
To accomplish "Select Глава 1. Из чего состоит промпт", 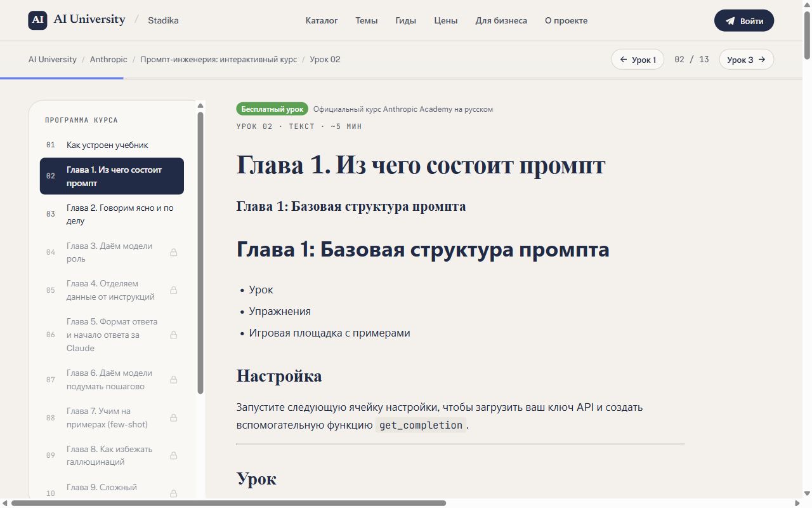I will (112, 176).
